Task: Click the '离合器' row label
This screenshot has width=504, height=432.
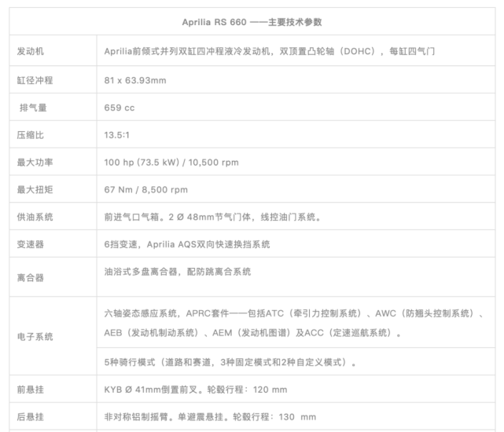Action: click(x=31, y=277)
